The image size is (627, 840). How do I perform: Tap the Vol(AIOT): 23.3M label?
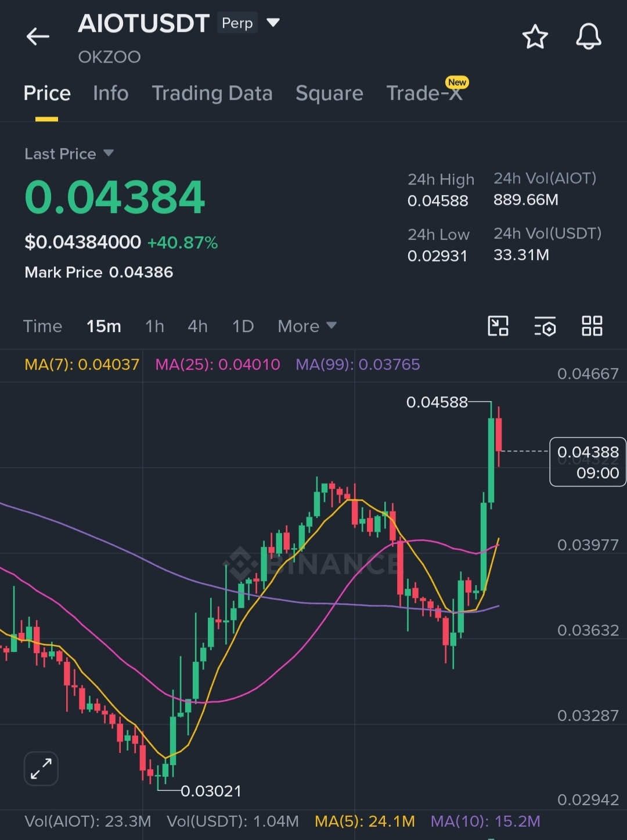click(x=88, y=821)
